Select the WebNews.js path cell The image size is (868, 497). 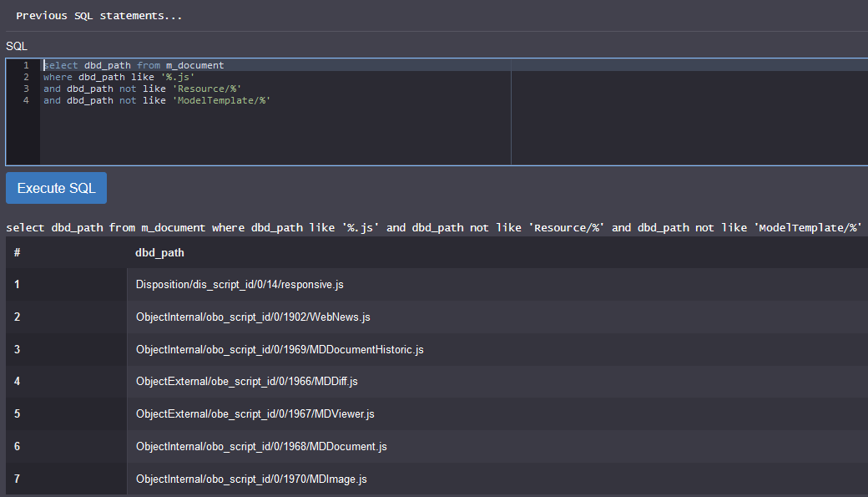click(x=253, y=317)
